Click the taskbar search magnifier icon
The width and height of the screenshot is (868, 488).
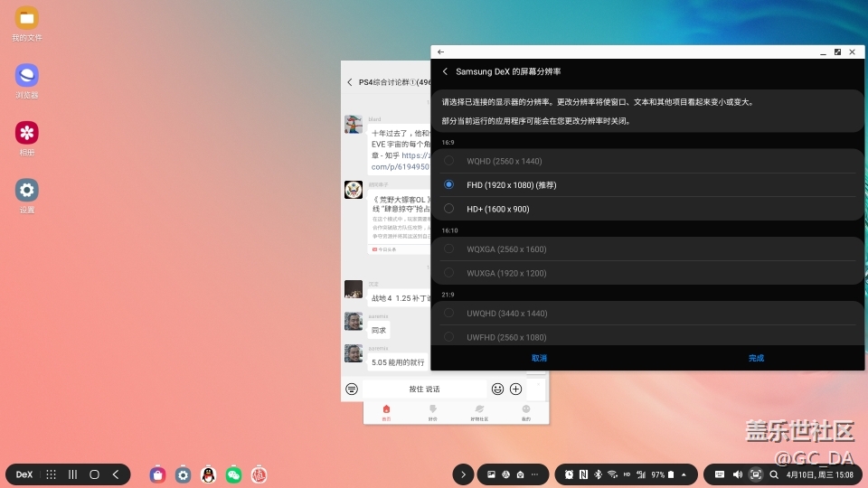pyautogui.click(x=774, y=474)
